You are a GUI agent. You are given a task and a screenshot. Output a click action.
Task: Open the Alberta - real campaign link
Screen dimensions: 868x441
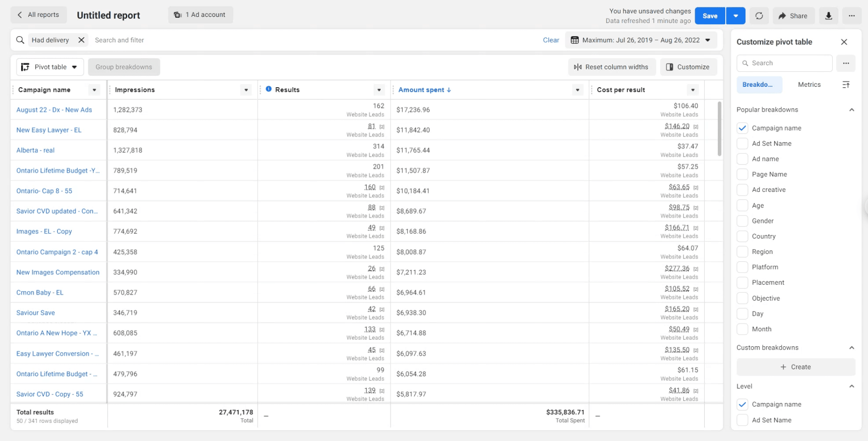point(35,151)
